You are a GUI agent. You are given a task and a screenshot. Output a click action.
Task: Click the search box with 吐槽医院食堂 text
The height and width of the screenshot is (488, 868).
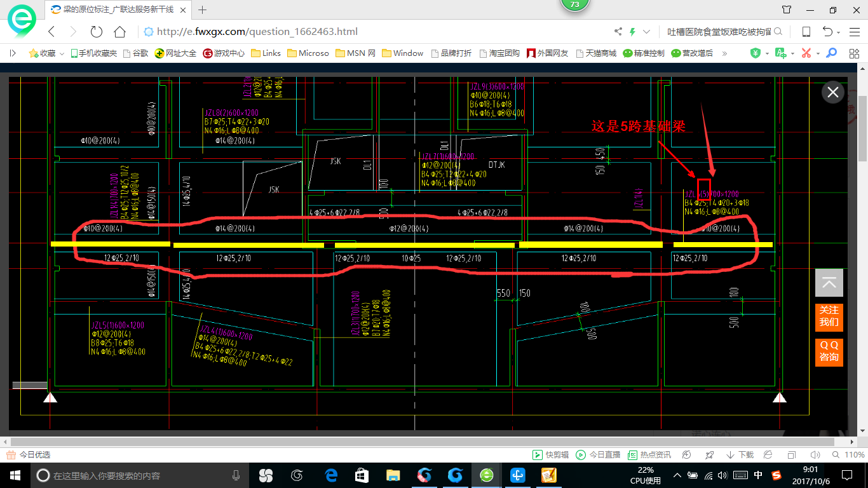[x=719, y=32]
